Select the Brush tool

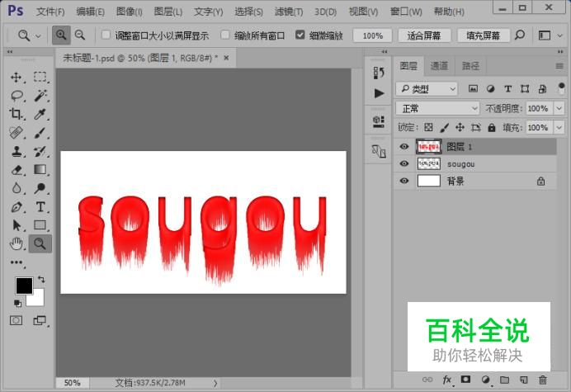point(40,133)
